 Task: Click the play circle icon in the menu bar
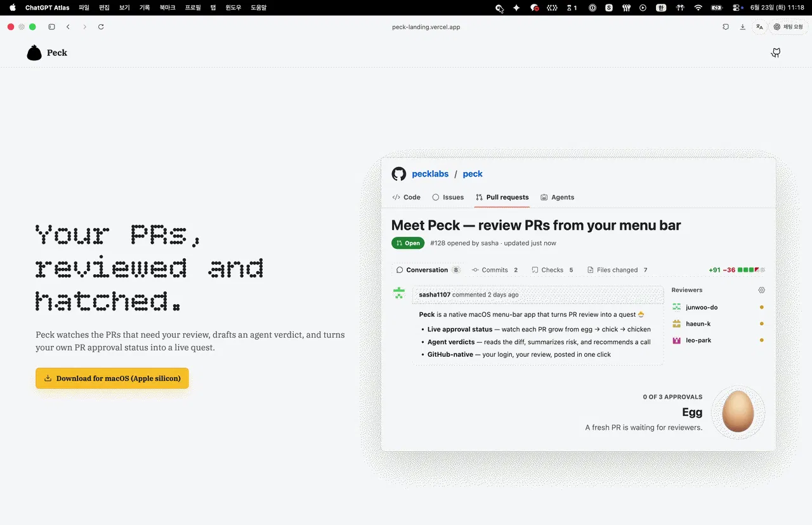pyautogui.click(x=643, y=8)
